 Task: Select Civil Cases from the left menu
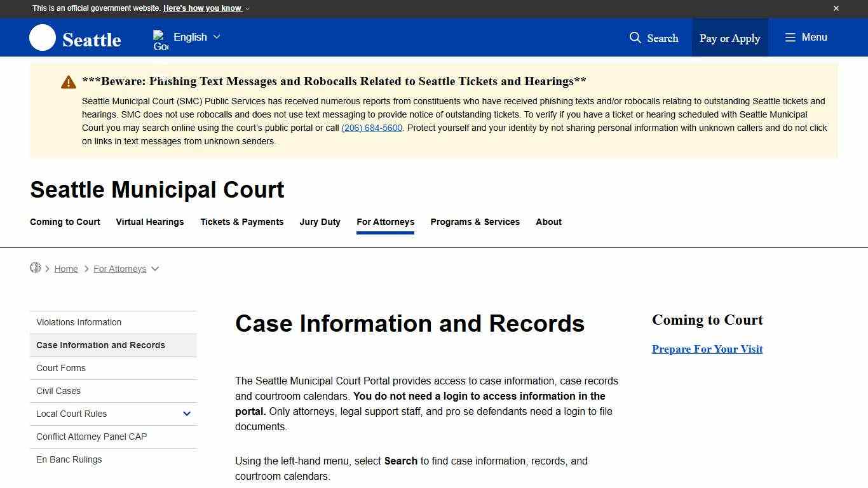point(58,391)
